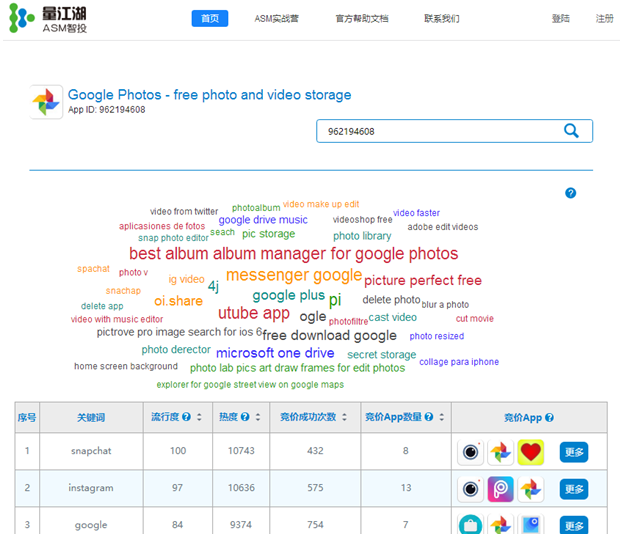Click the Google Photos app icon beside title

point(46,102)
